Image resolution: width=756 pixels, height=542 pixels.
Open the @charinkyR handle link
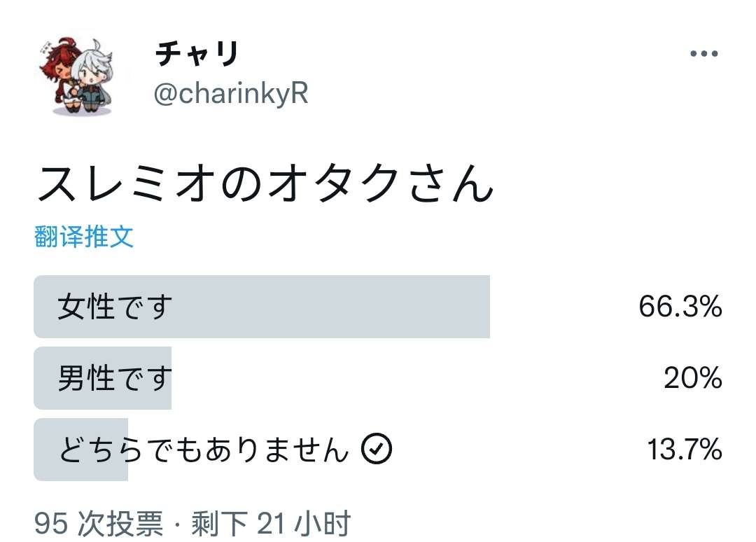pyautogui.click(x=231, y=94)
